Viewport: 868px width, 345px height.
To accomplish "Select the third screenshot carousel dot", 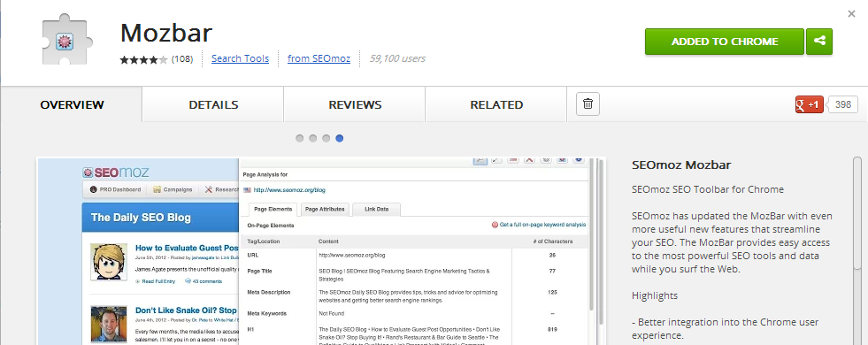I will (326, 139).
